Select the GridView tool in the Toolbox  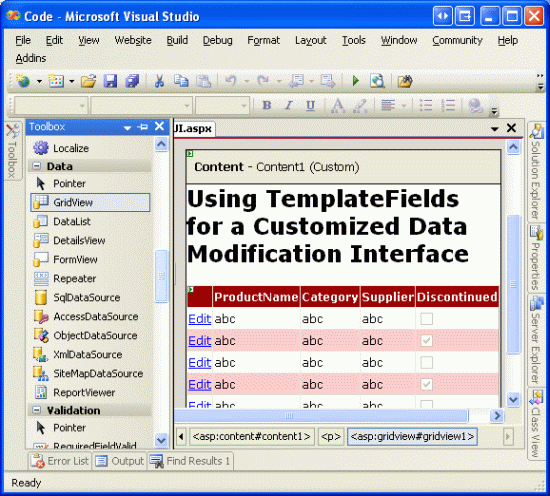(90, 202)
